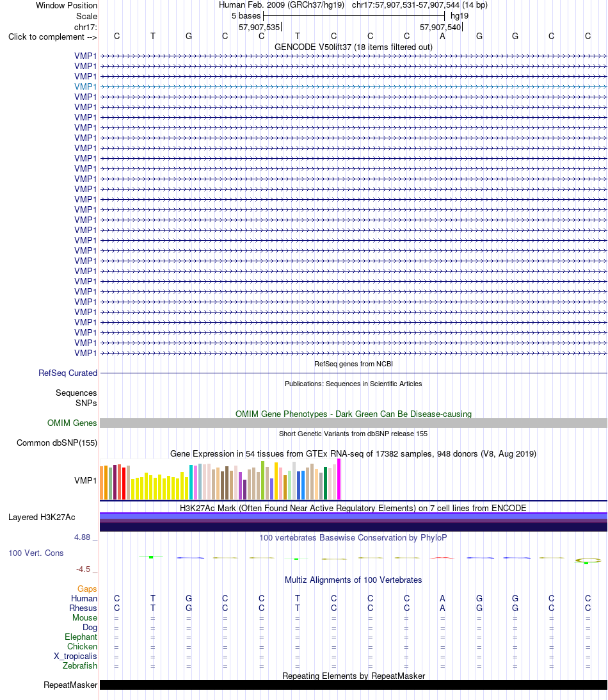Click the GTEx Gene Expression track title
The image size is (608, 700).
(x=353, y=453)
